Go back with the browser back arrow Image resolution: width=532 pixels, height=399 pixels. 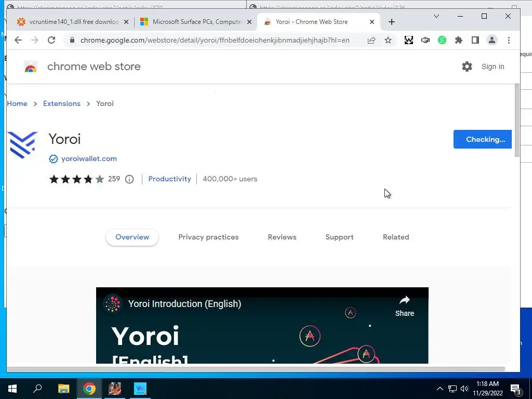point(18,40)
